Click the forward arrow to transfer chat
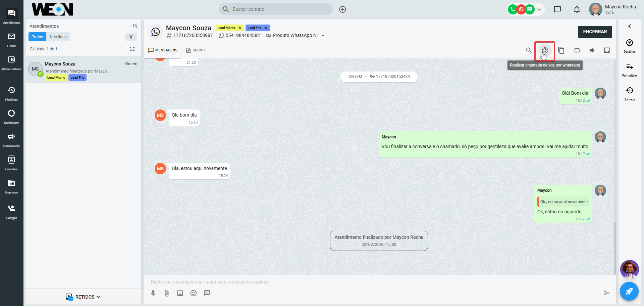This screenshot has height=306, width=644. [592, 50]
